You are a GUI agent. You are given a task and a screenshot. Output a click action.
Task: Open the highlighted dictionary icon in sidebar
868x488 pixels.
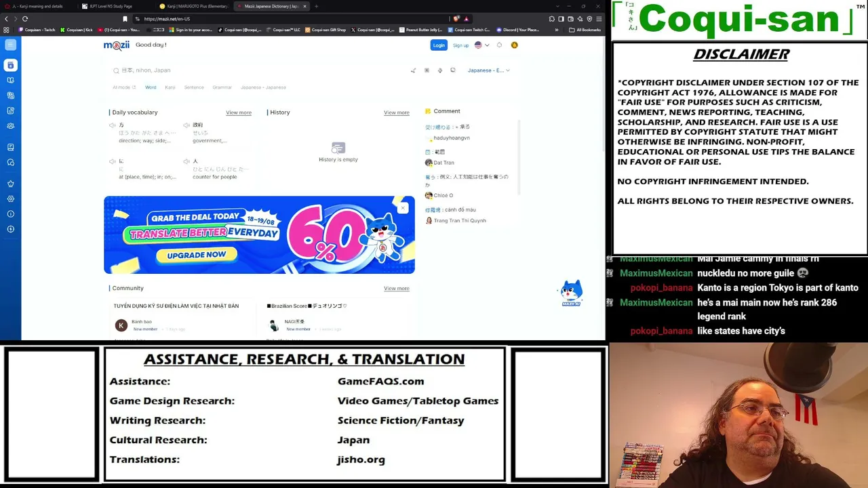[x=10, y=65]
